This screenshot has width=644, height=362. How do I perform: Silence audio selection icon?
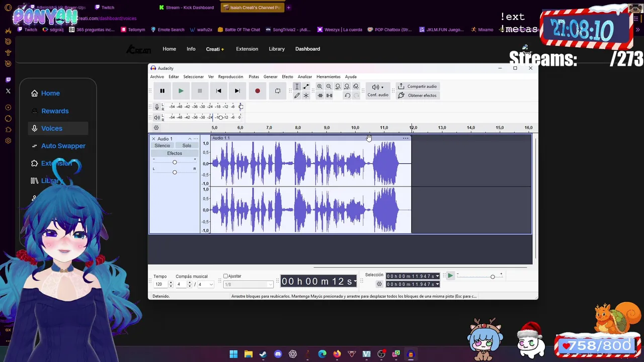pyautogui.click(x=329, y=96)
